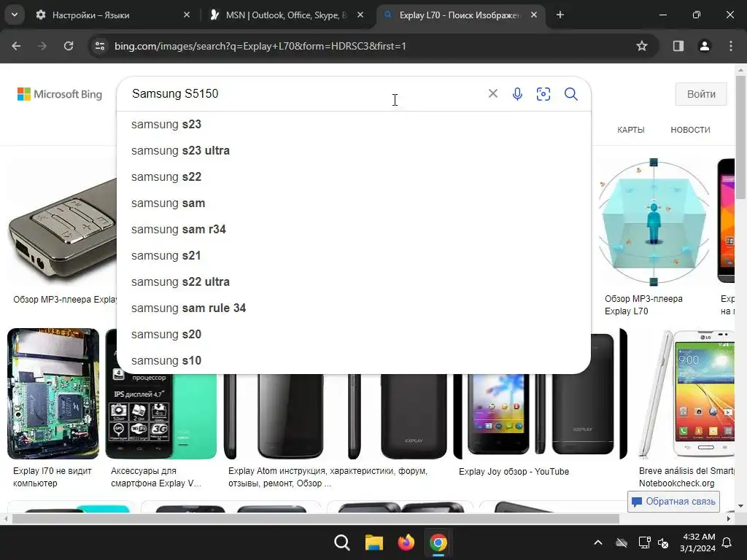
Task: Open link Аксессуары для смартфона Explay
Action: coord(156,477)
